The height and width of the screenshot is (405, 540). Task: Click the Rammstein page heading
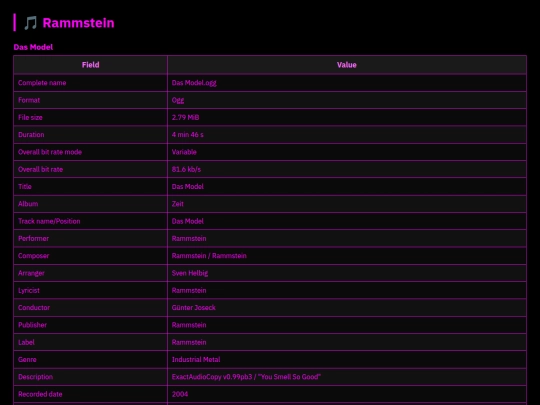78,23
